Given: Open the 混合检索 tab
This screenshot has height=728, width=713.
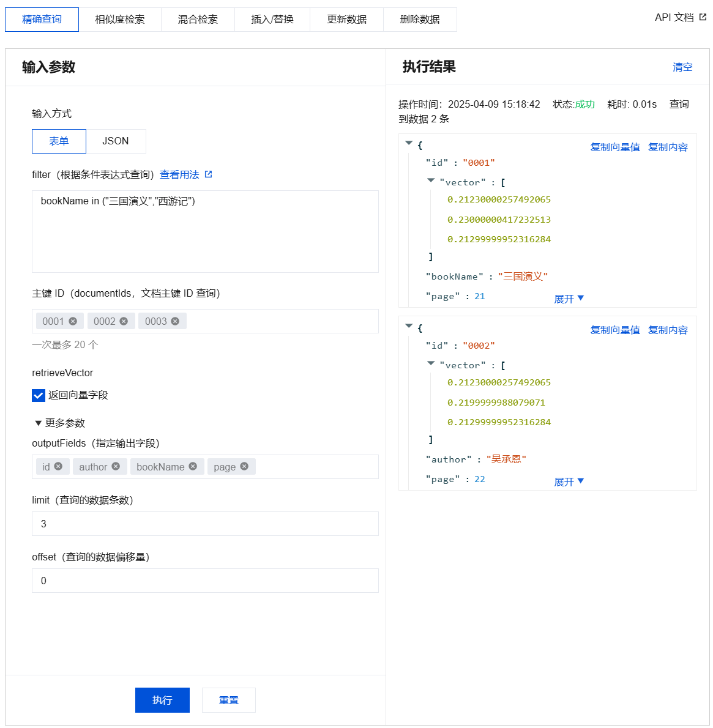Looking at the screenshot, I should [x=198, y=20].
